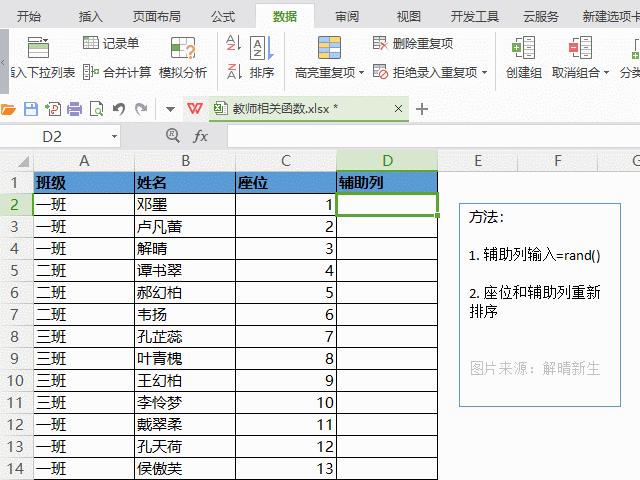The width and height of the screenshot is (640, 480).
Task: Open print preview icon
Action: [x=96, y=109]
